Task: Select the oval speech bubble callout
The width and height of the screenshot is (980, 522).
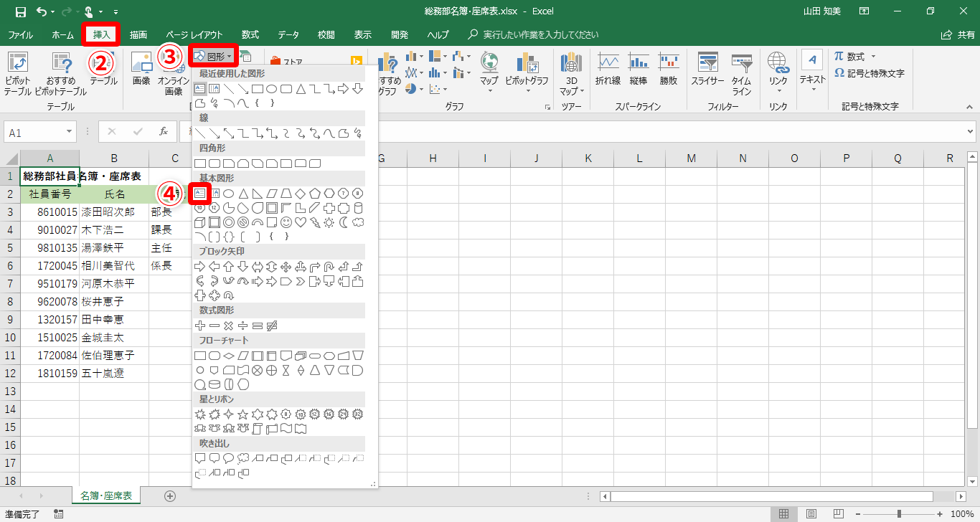Action: (229, 458)
